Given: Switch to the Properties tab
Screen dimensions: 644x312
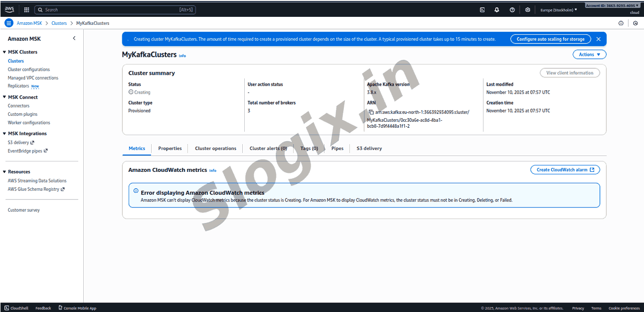Looking at the screenshot, I should point(170,149).
